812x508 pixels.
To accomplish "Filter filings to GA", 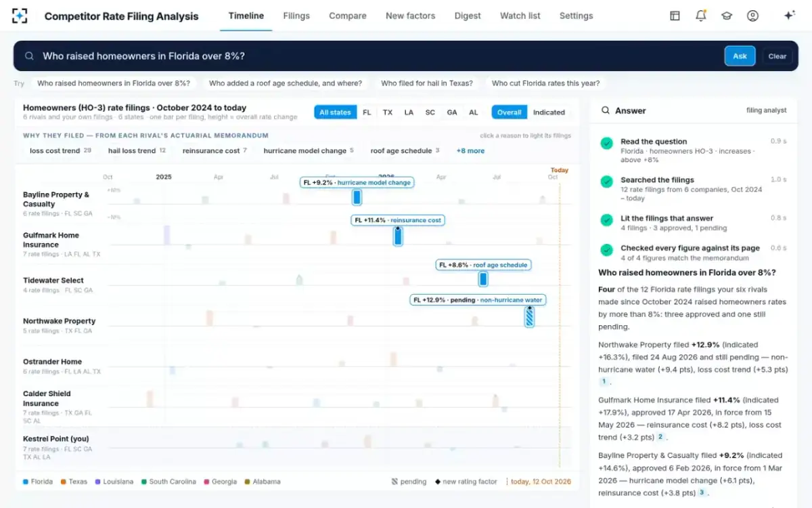I will point(452,112).
